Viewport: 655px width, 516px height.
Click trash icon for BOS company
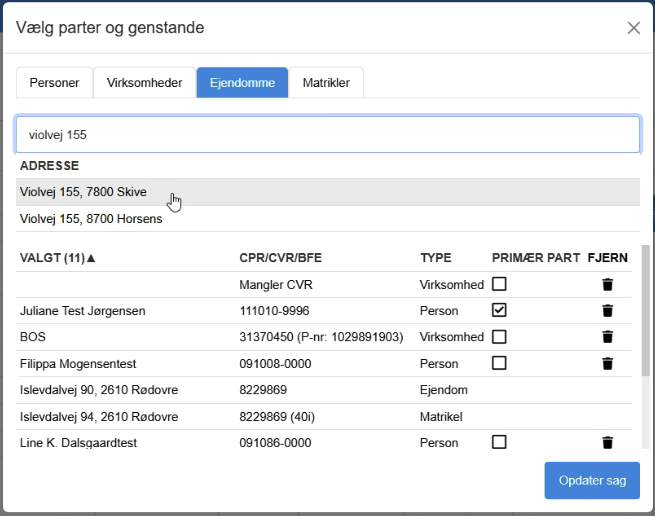coord(607,337)
